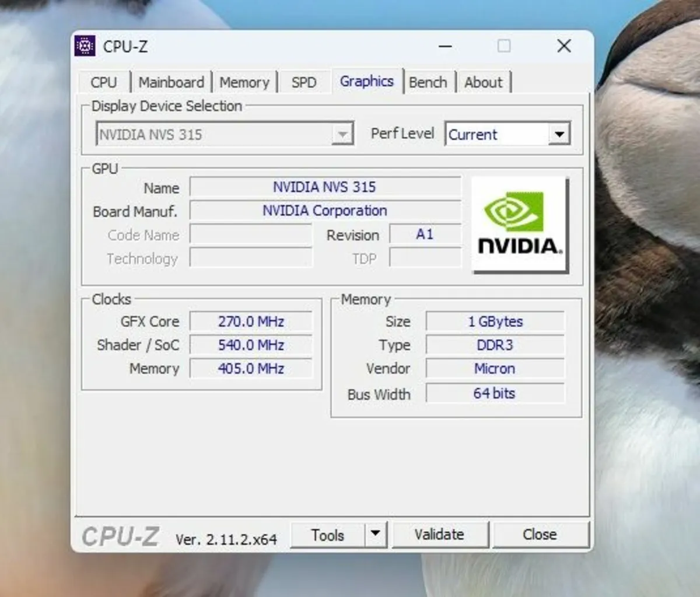Click the Tools button
Screen dimensions: 700x597
point(328,535)
